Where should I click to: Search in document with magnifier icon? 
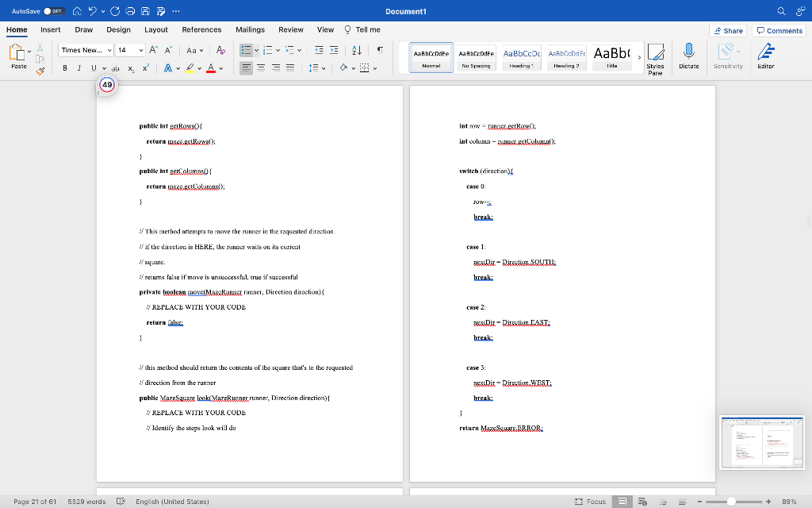(781, 11)
